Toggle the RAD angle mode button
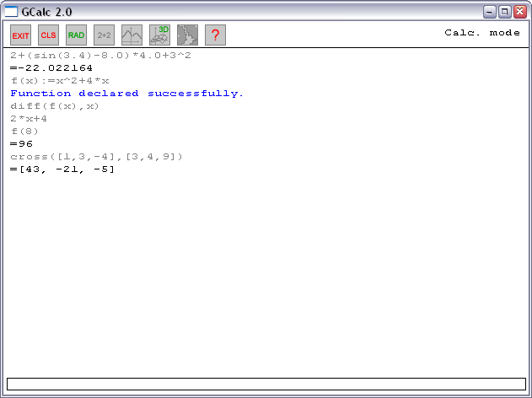The image size is (532, 398). click(x=77, y=35)
